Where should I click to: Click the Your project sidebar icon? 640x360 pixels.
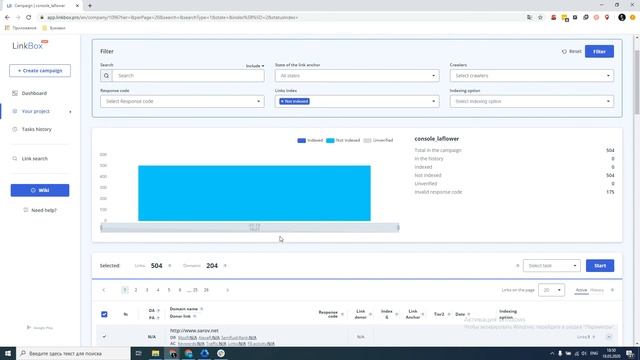coord(15,111)
